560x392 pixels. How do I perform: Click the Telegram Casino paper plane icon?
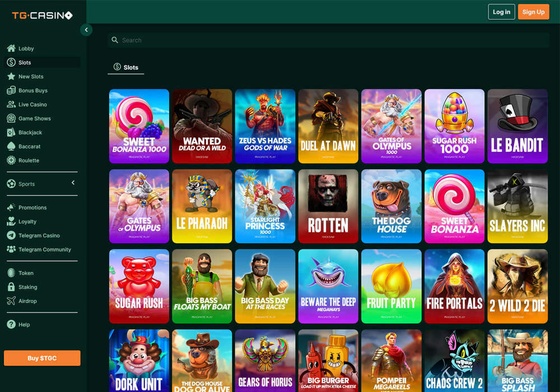click(11, 235)
